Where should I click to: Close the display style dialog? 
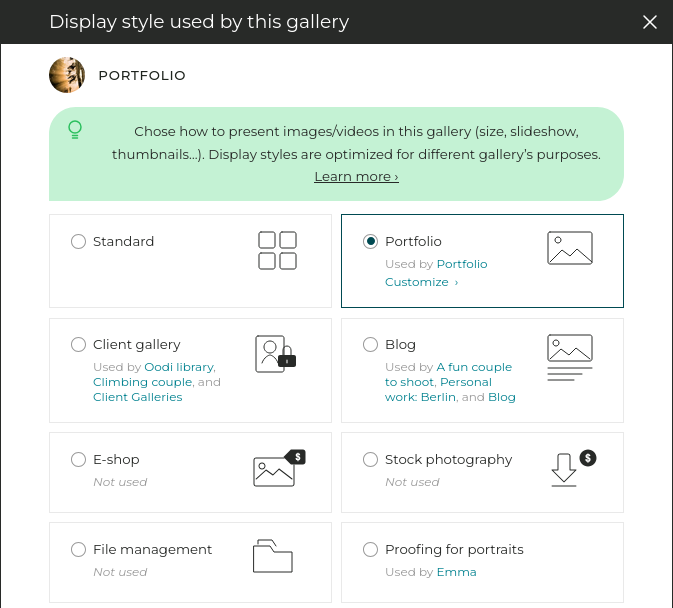tap(650, 22)
